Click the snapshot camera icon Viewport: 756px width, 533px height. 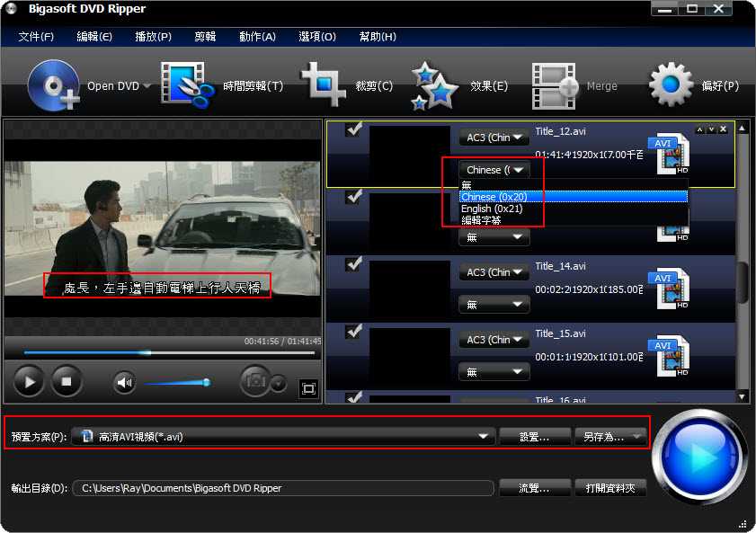255,381
